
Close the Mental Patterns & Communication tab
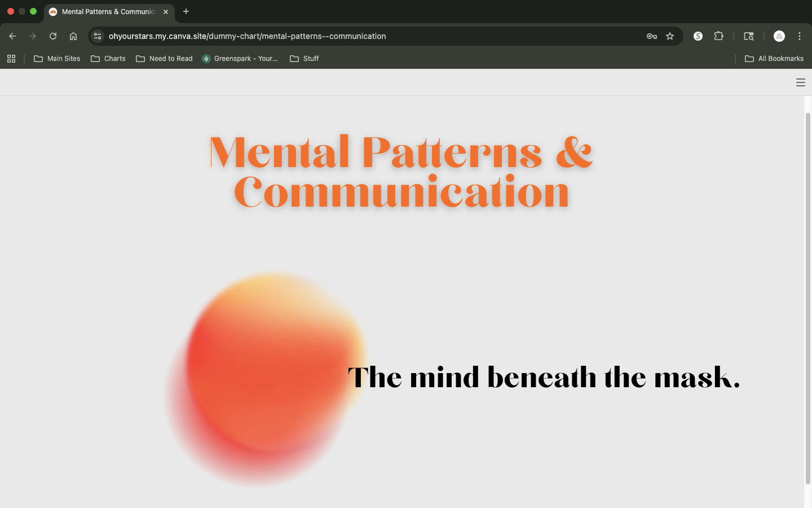coord(166,11)
